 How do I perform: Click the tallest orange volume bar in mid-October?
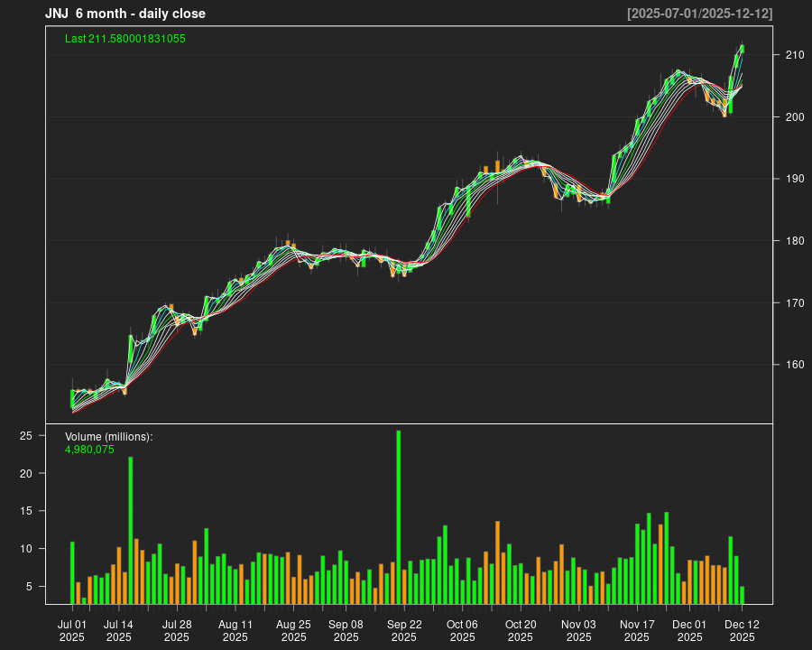pyautogui.click(x=497, y=562)
